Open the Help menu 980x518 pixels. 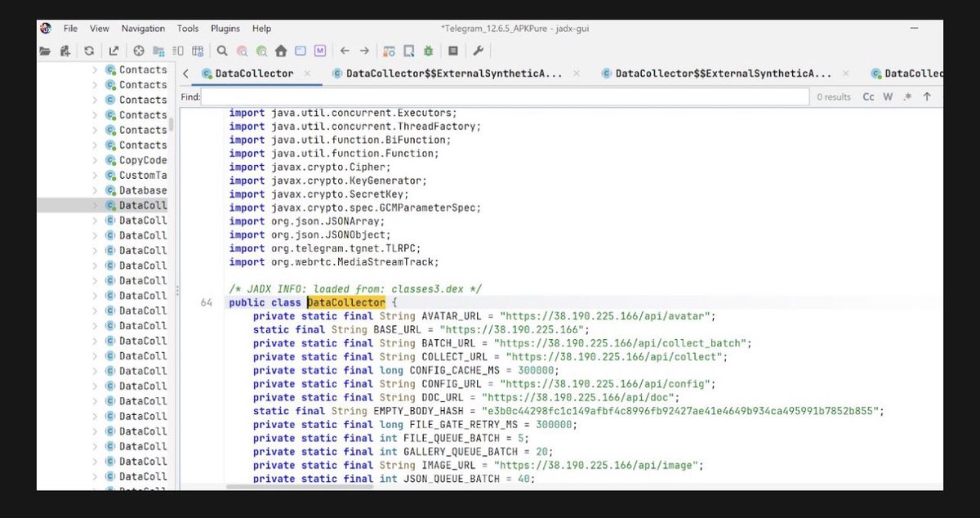click(x=261, y=29)
